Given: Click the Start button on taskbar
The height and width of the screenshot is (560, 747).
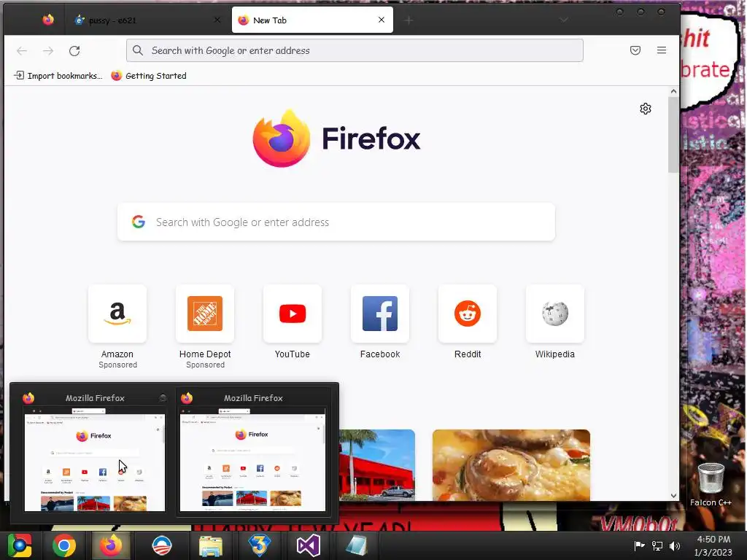Looking at the screenshot, I should [x=19, y=545].
